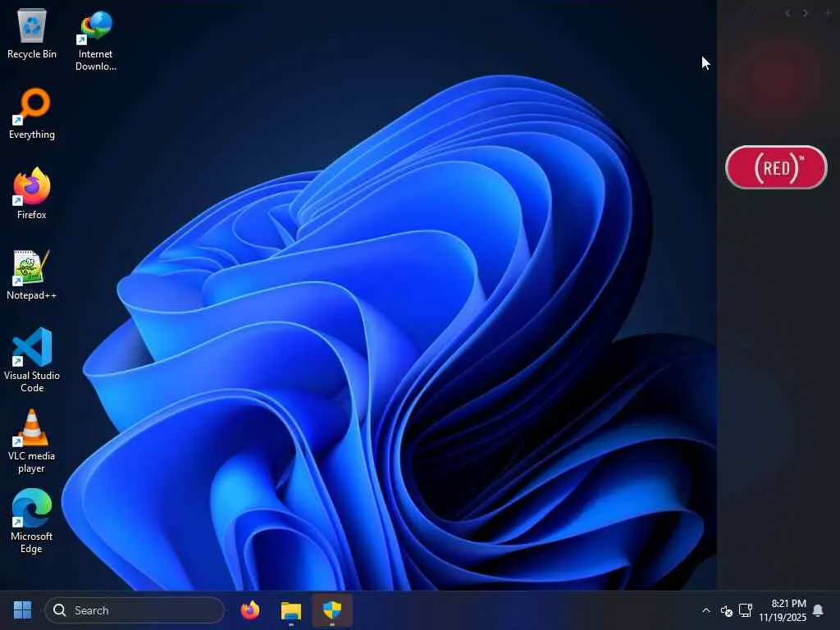840x630 pixels.
Task: Open File Explorer from the taskbar
Action: point(291,610)
